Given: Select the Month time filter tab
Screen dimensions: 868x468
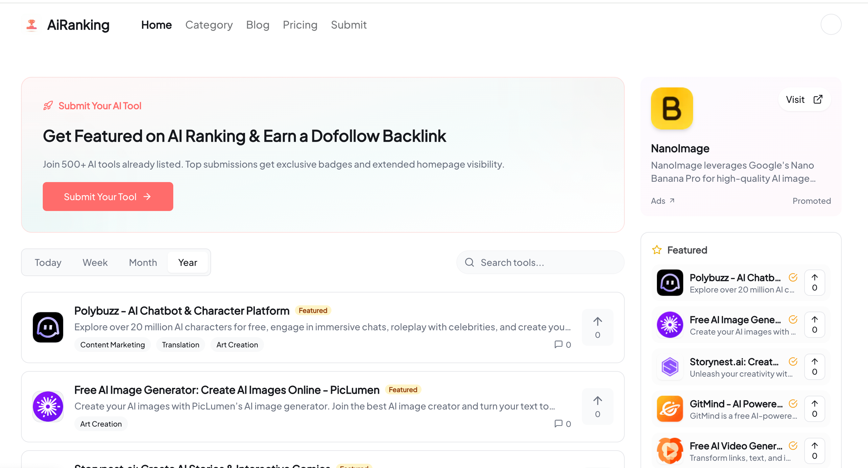Looking at the screenshot, I should 143,263.
